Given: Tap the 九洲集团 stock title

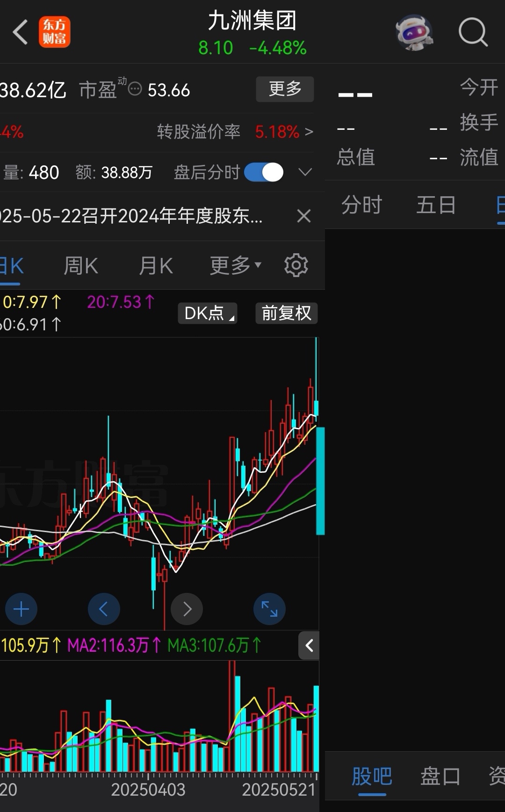Looking at the screenshot, I should (252, 21).
